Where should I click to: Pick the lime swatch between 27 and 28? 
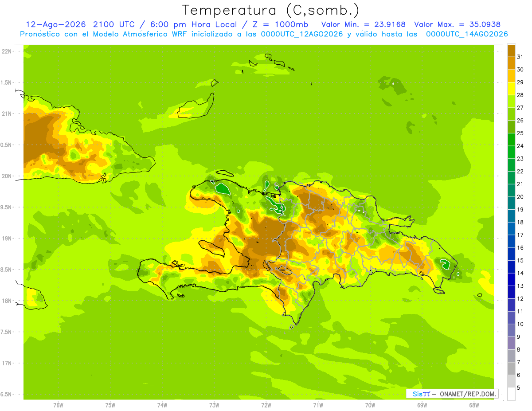click(x=511, y=101)
